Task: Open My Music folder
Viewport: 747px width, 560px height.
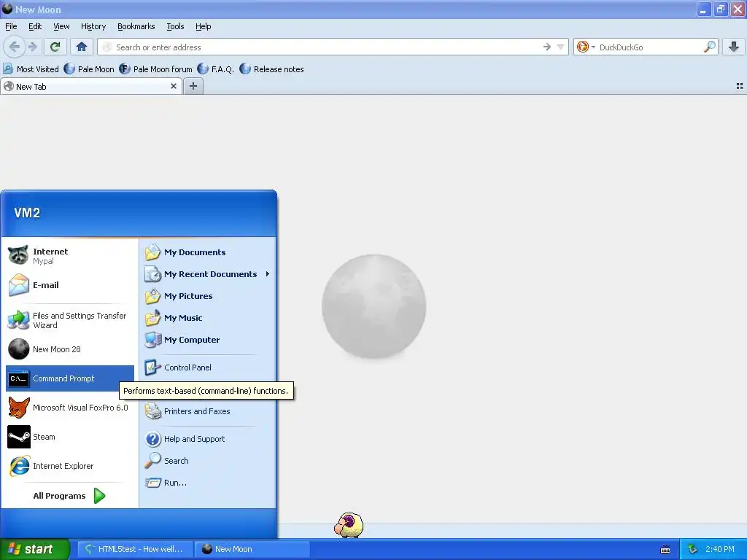Action: click(x=207, y=318)
